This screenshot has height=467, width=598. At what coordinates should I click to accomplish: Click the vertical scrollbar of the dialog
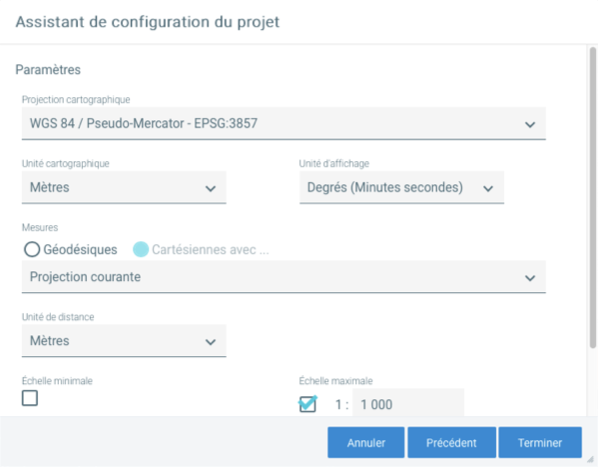[592, 197]
